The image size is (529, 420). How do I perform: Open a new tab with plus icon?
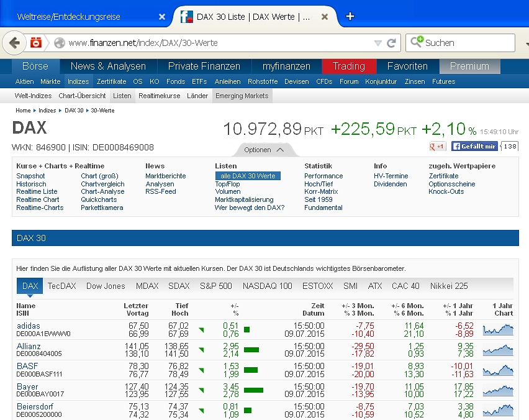click(x=350, y=16)
